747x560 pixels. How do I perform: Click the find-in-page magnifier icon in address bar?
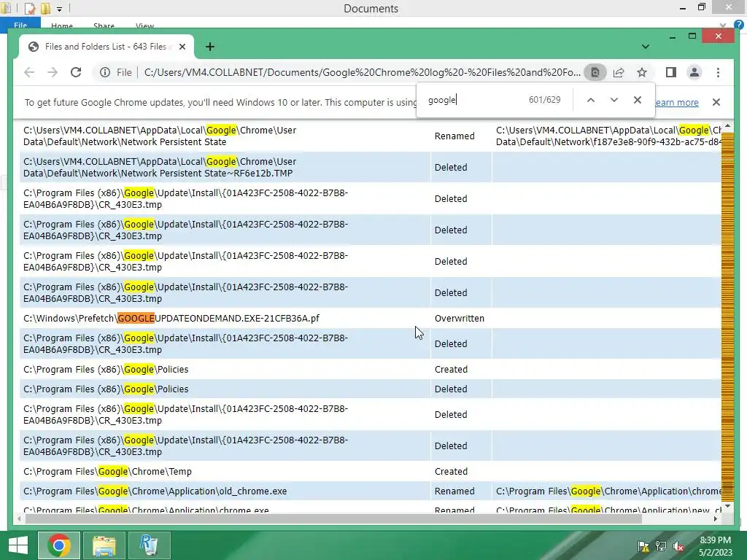coord(595,72)
